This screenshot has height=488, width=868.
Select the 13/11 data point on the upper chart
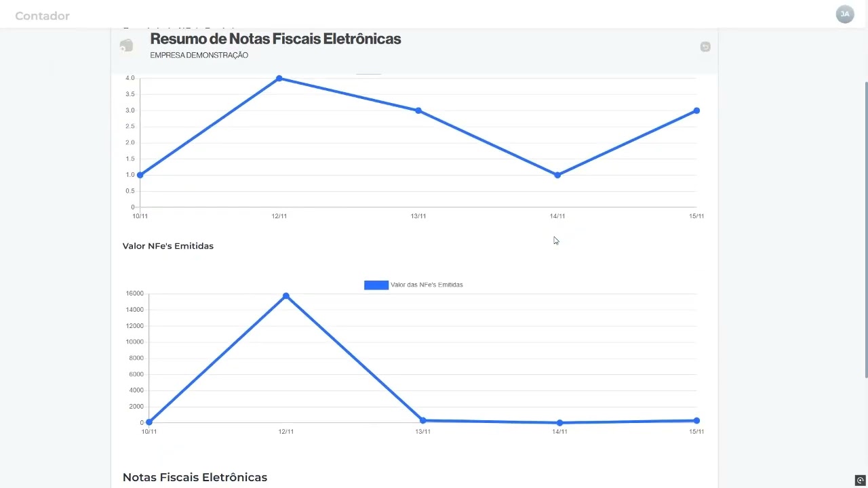point(418,110)
